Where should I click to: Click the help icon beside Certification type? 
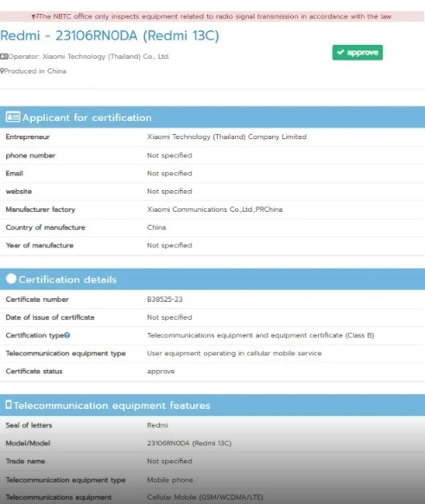pyautogui.click(x=67, y=335)
